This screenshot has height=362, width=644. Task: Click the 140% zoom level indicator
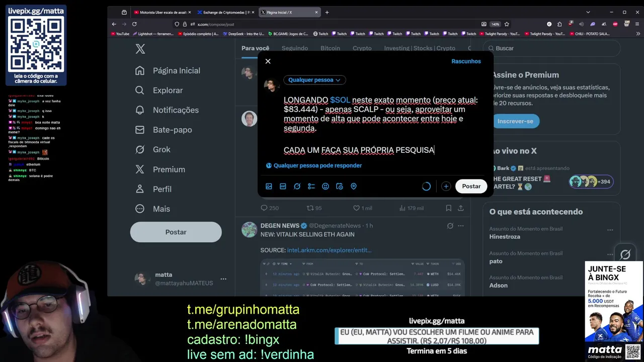[x=495, y=24]
